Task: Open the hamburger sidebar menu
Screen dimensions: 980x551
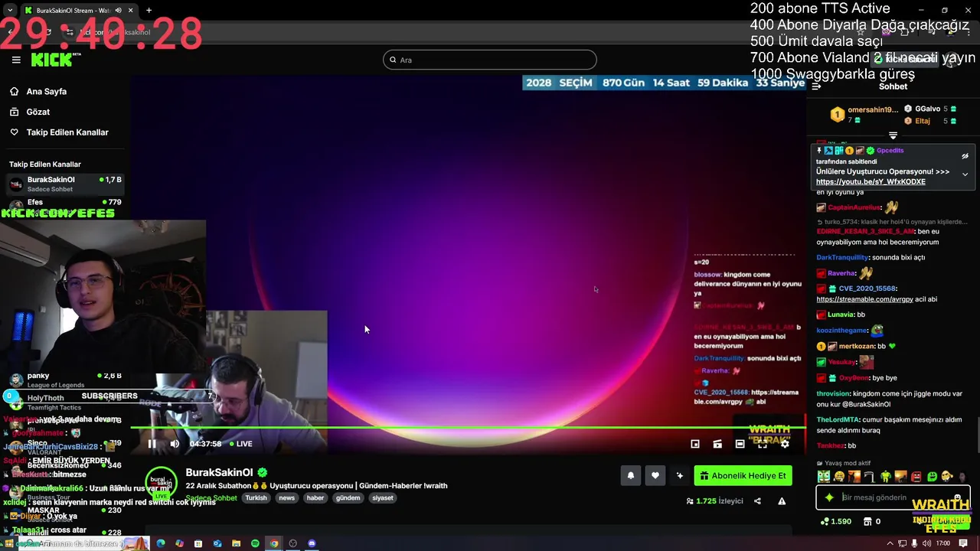Action: [16, 60]
